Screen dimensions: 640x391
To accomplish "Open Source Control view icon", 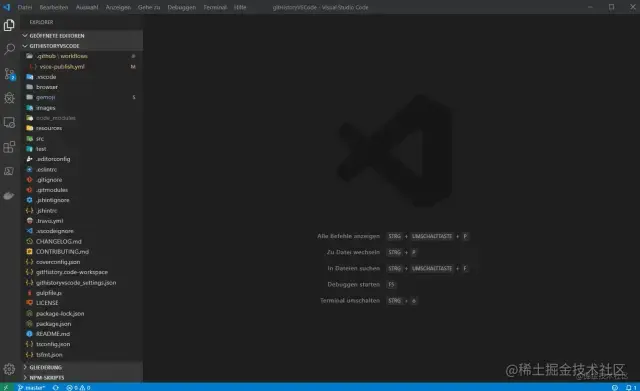I will point(9,74).
